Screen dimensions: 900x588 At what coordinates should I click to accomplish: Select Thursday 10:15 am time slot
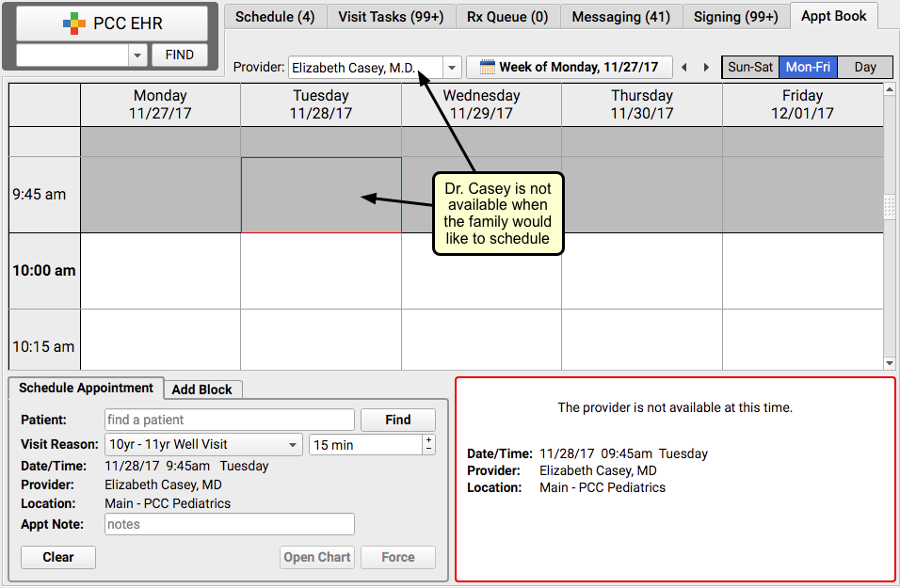coord(642,340)
